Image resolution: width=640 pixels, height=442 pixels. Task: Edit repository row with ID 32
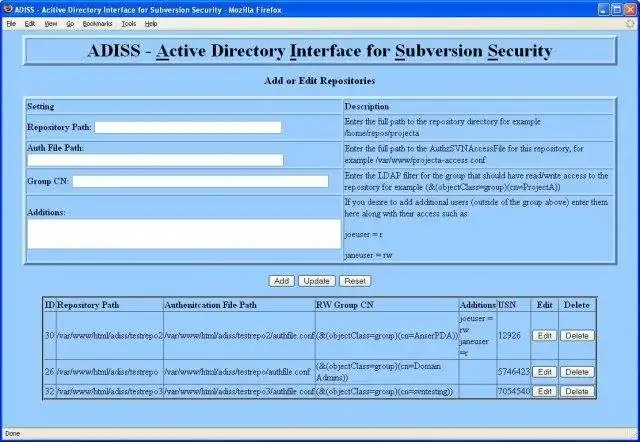coord(544,391)
